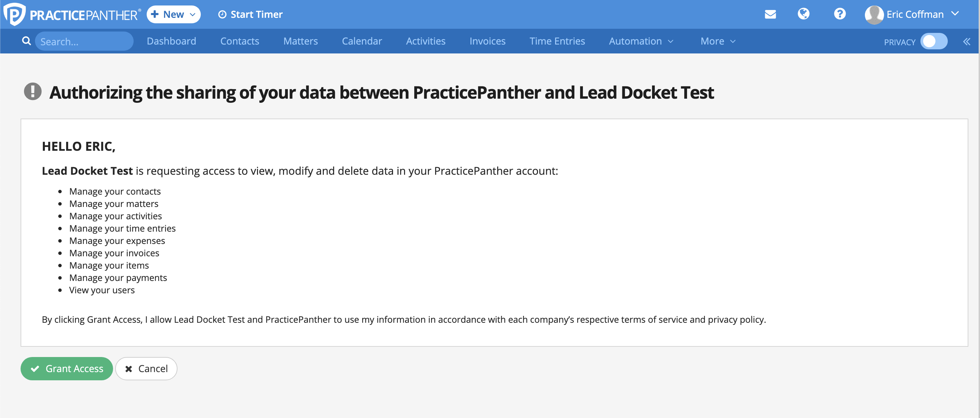Viewport: 980px width, 418px height.
Task: Open the Automation dropdown menu
Action: pos(641,41)
